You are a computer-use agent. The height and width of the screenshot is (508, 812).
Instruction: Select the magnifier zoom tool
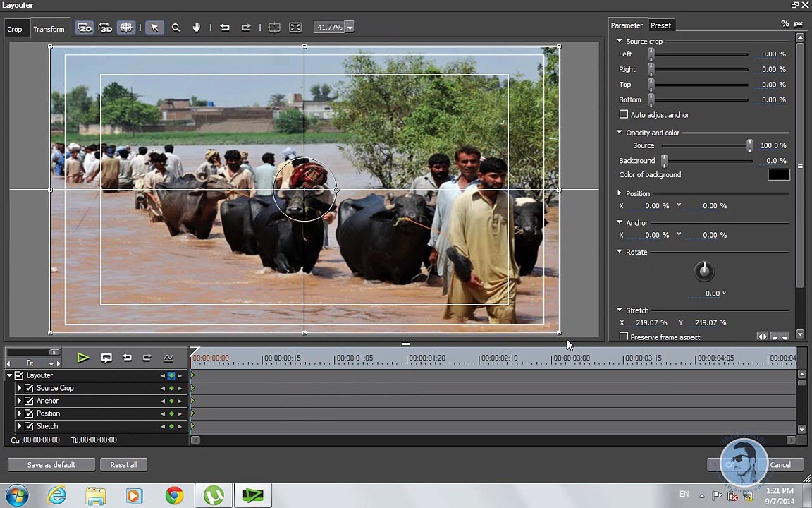tap(176, 28)
